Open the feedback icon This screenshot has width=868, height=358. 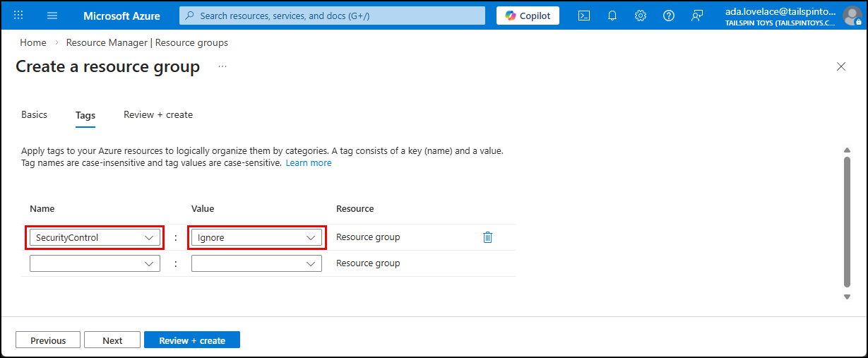(697, 16)
